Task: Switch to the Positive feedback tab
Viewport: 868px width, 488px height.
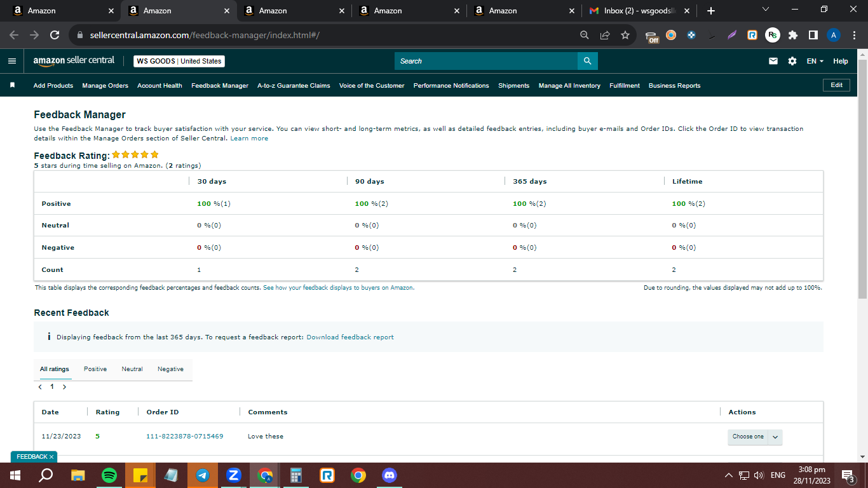Action: click(95, 369)
